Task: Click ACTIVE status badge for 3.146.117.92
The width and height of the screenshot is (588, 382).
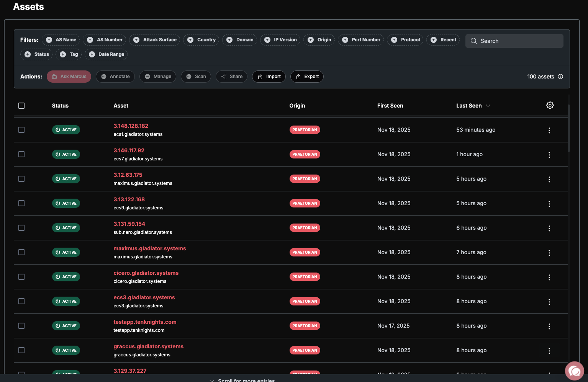Action: click(66, 154)
